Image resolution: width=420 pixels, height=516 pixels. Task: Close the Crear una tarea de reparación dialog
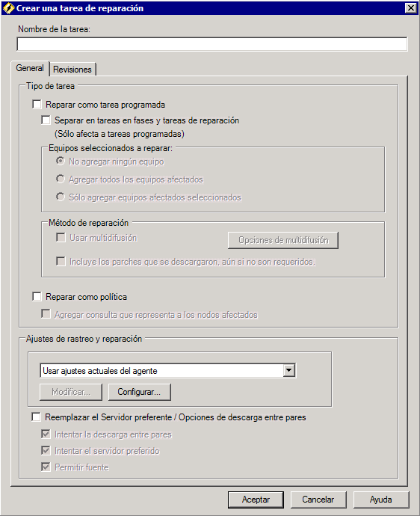411,8
